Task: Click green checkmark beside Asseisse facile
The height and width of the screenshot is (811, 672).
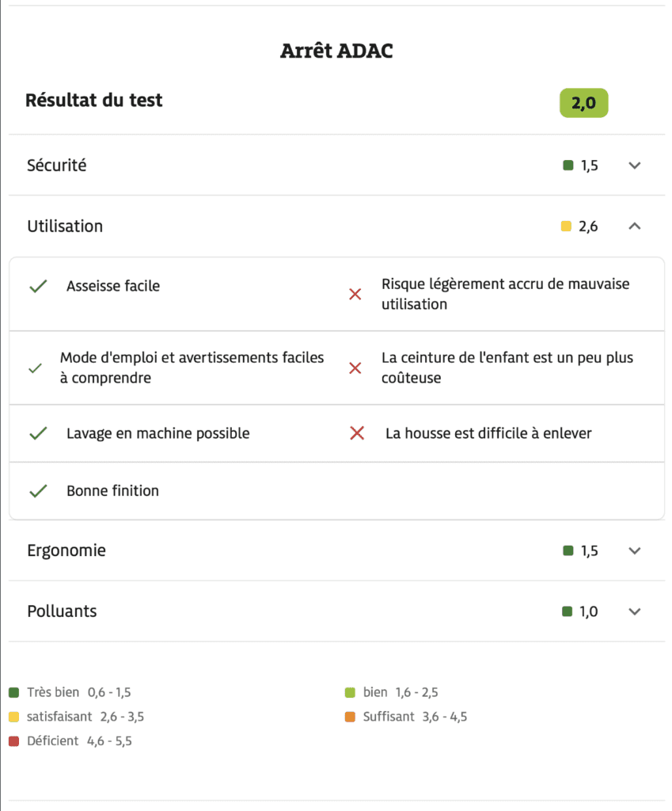Action: (x=36, y=287)
